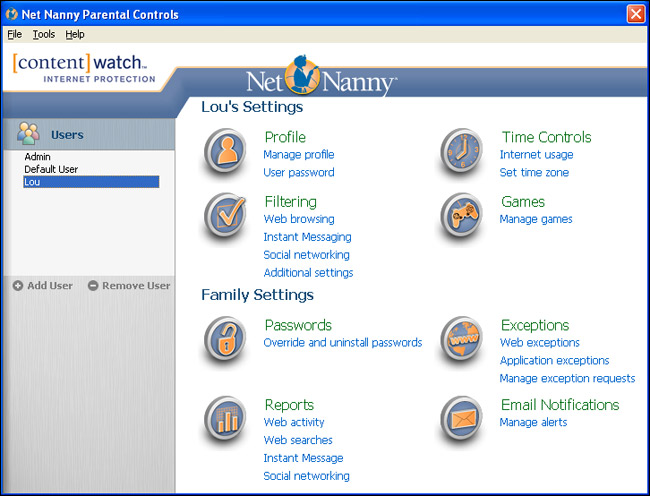The width and height of the screenshot is (650, 496).
Task: Click the Add User label
Action: pos(50,286)
